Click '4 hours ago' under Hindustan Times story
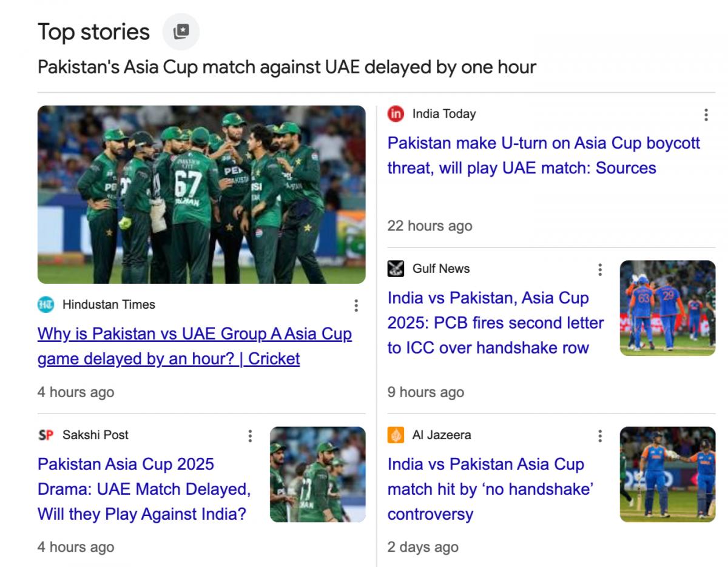728x567 pixels. [76, 392]
